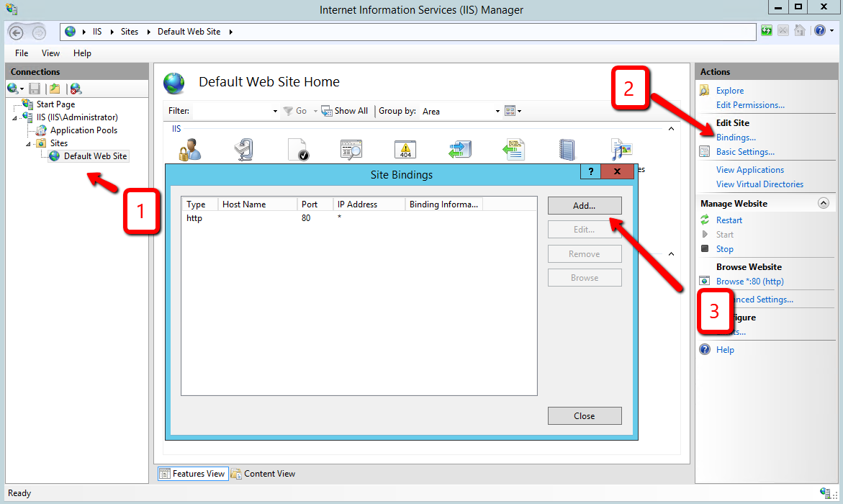Collapse the IIS (IIS\Administrator) tree node
Image resolution: width=843 pixels, height=504 pixels.
click(x=16, y=117)
